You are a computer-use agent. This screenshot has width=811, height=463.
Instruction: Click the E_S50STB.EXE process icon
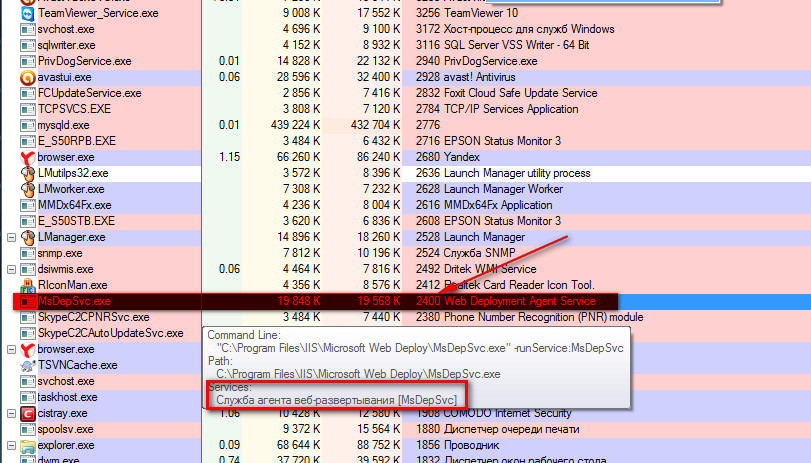click(x=27, y=221)
